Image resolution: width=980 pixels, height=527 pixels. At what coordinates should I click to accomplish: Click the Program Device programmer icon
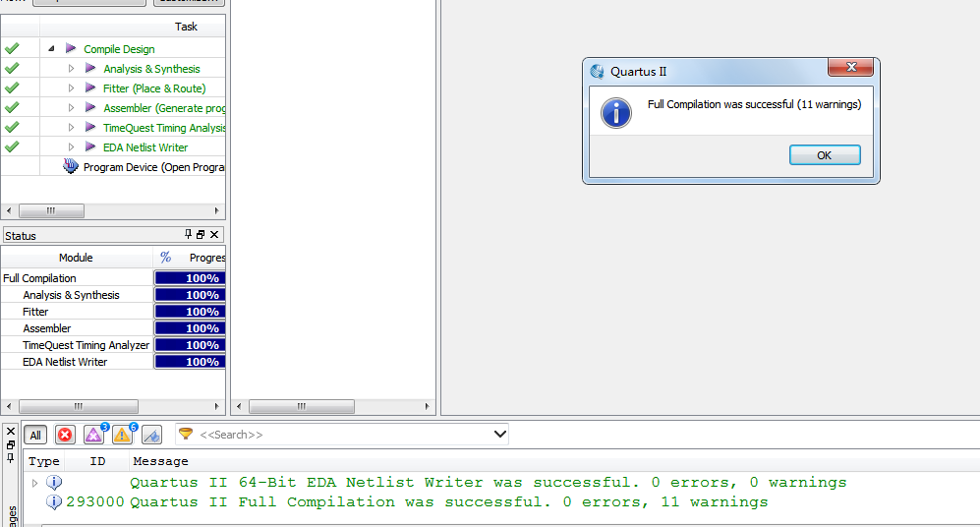coord(71,167)
